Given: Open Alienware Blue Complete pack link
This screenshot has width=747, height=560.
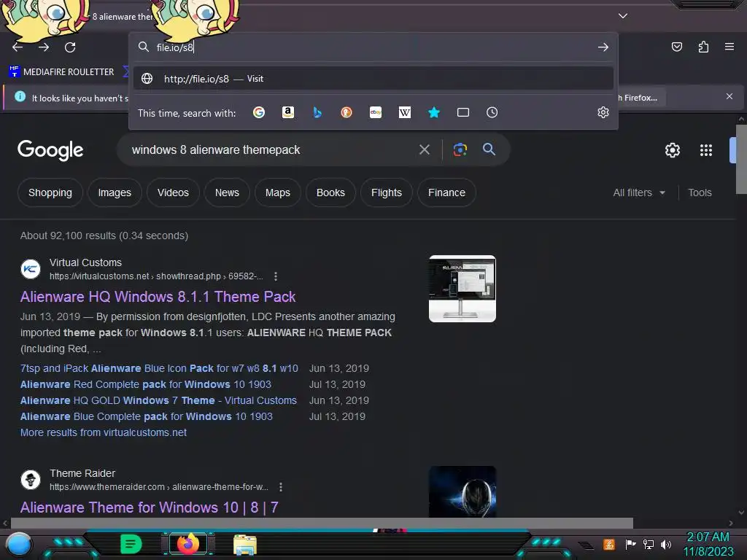Looking at the screenshot, I should [x=146, y=416].
